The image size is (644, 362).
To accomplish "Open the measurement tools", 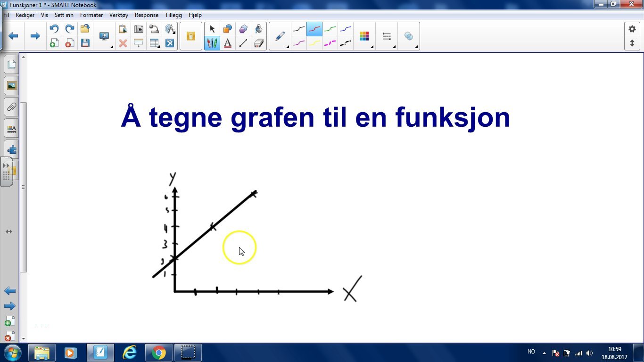I will click(x=170, y=29).
